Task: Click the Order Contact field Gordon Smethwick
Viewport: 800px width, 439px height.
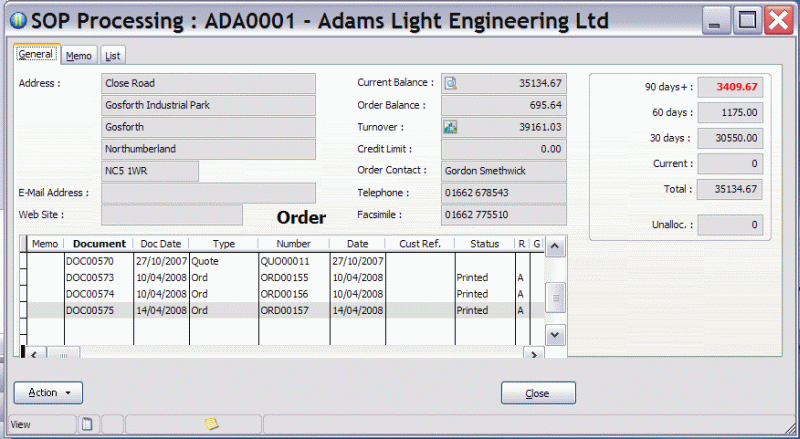Action: (x=504, y=171)
